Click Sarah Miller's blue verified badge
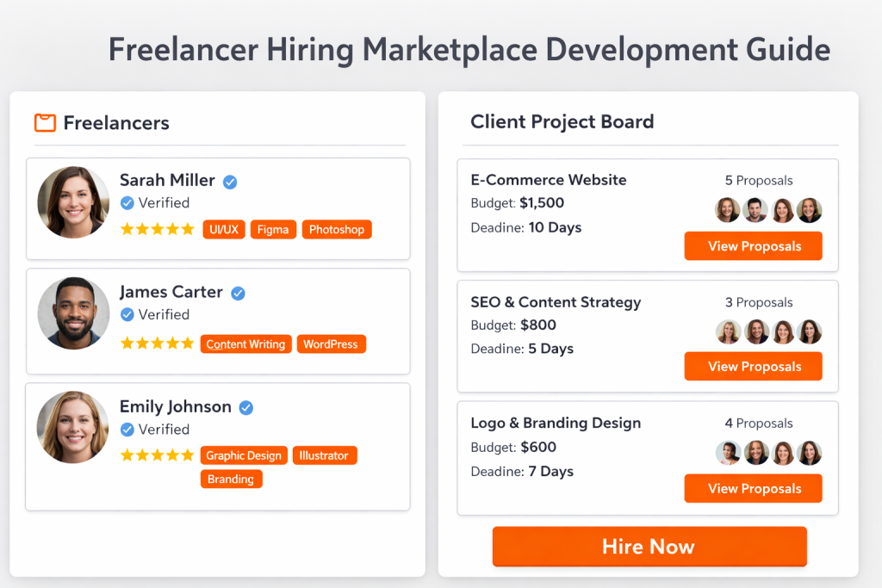The height and width of the screenshot is (588, 882). point(229,182)
